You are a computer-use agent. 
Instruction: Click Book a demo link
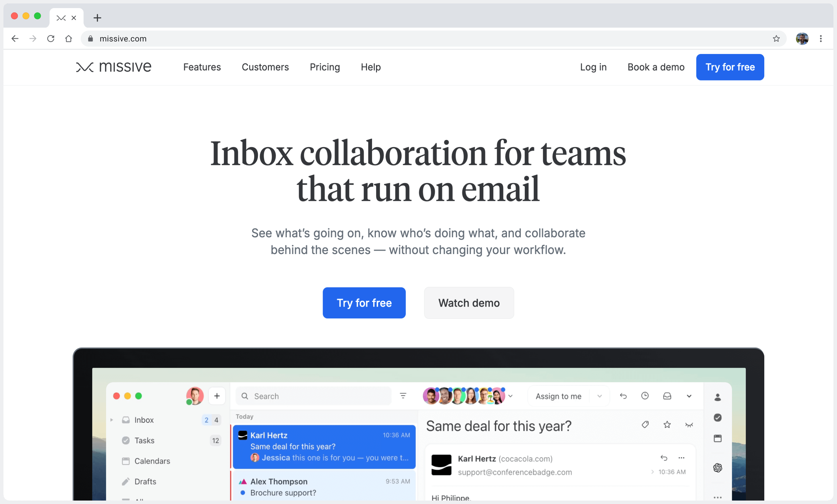point(656,67)
